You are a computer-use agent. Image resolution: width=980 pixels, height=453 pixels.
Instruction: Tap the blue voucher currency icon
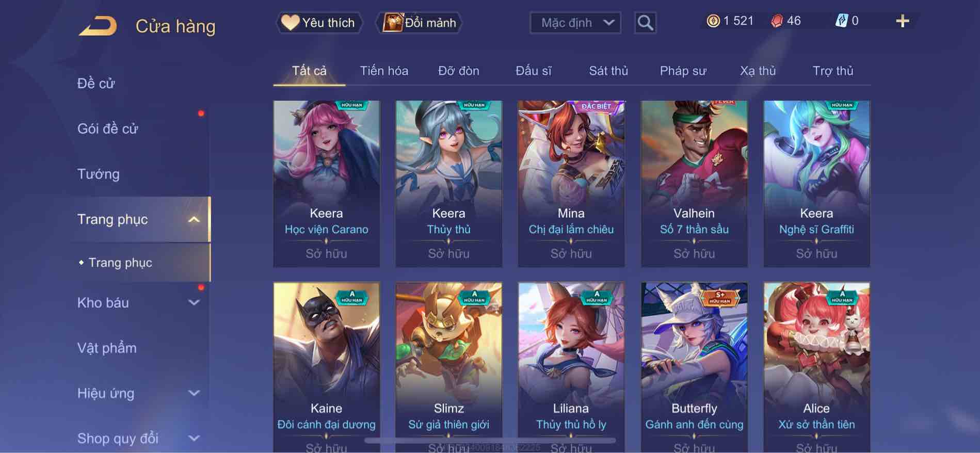pos(842,21)
